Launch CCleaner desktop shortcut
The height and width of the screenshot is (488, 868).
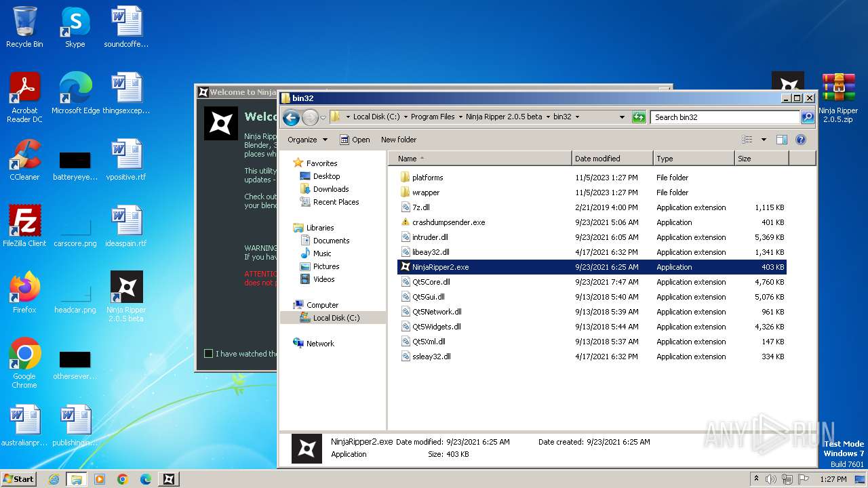click(x=24, y=160)
